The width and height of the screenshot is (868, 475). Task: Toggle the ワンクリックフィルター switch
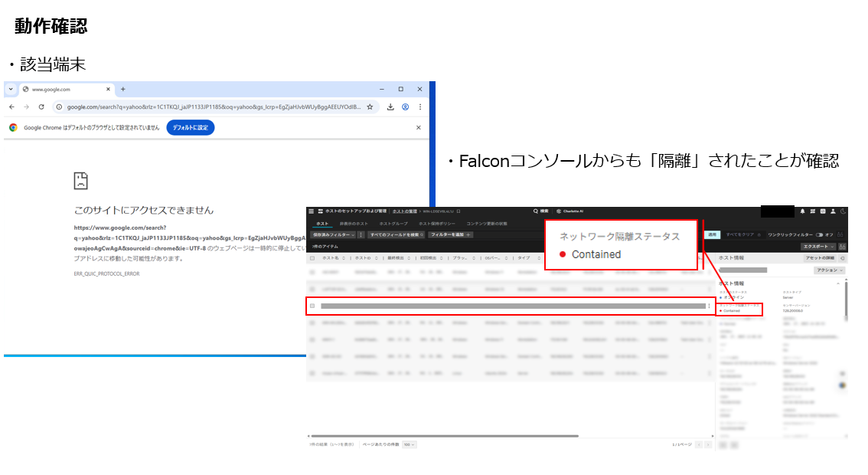tap(821, 234)
